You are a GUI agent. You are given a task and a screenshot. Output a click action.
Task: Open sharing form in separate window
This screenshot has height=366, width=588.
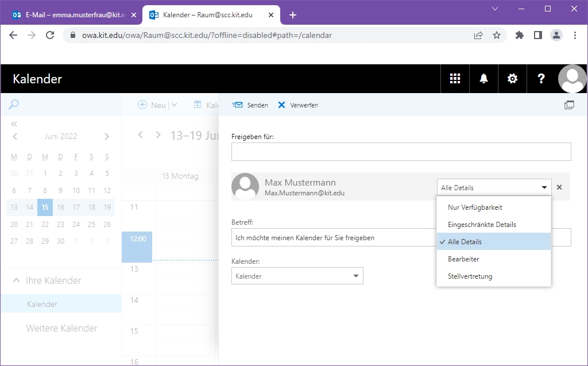click(x=569, y=105)
